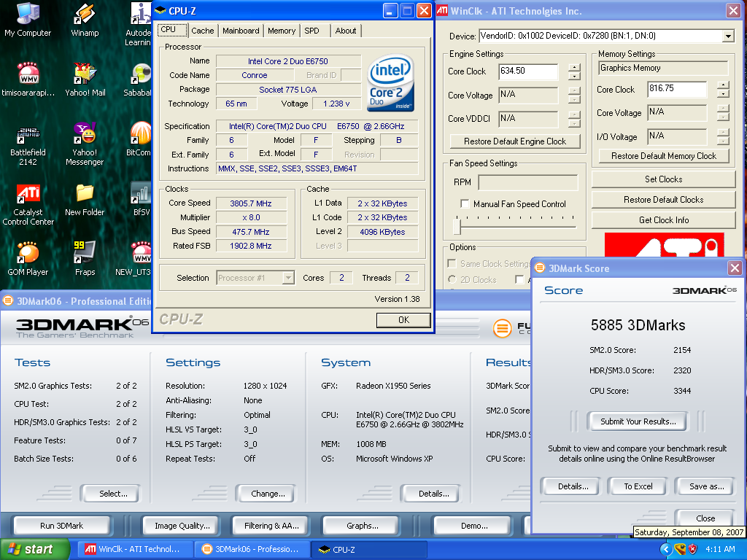Open the Sababa desktop icon
This screenshot has height=560, width=747.
tap(139, 79)
